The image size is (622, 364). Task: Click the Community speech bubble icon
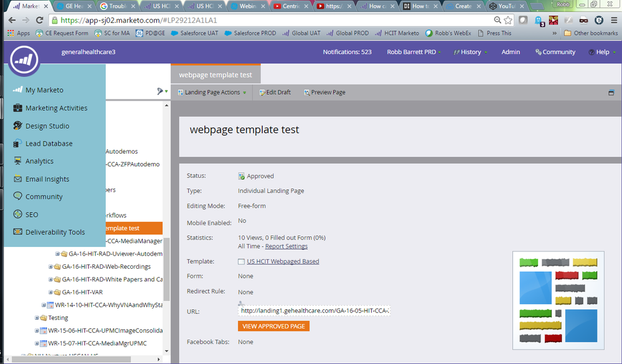pos(17,196)
